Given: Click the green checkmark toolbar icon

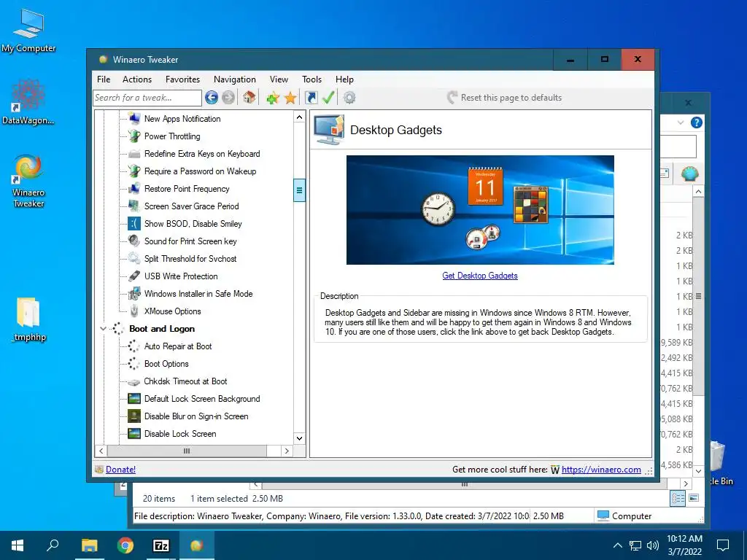Looking at the screenshot, I should 328,97.
